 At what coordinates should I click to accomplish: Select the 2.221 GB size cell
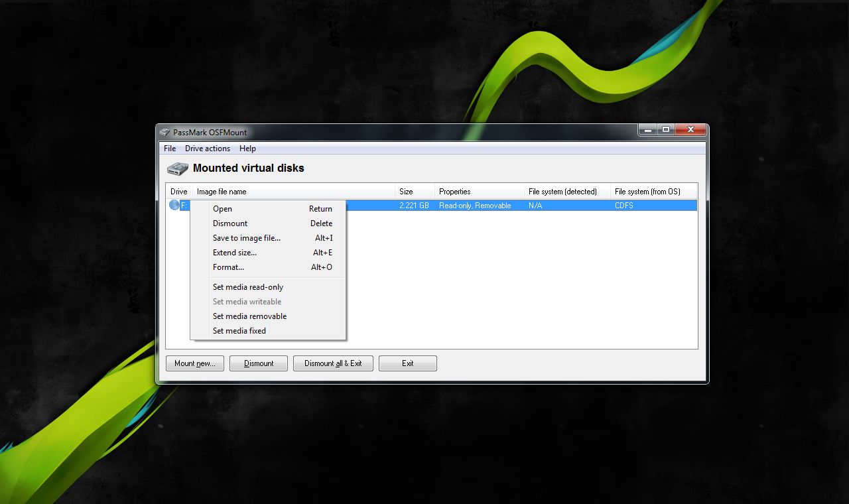pos(415,206)
